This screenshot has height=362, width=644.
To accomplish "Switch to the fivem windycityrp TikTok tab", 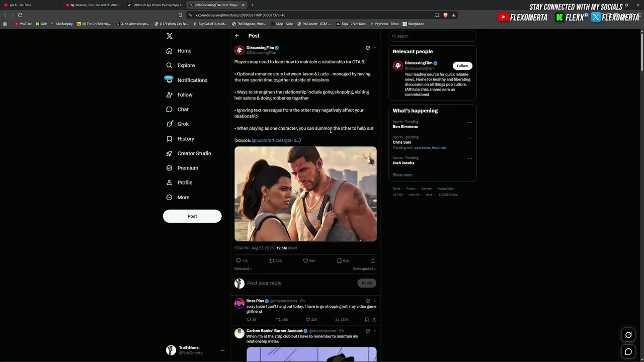I will [155, 5].
